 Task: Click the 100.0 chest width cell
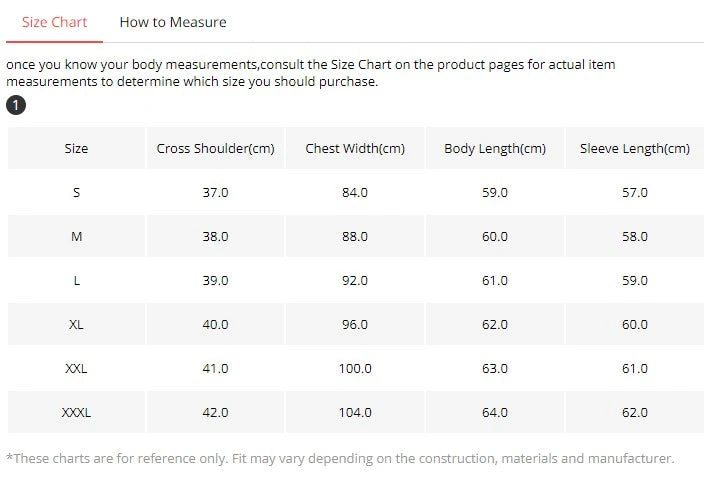[x=355, y=368]
